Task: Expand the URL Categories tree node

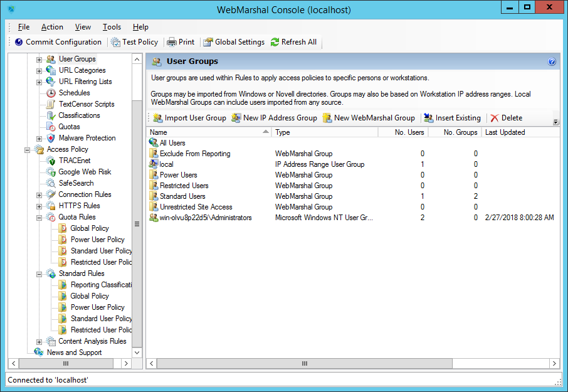Action: pyautogui.click(x=39, y=71)
